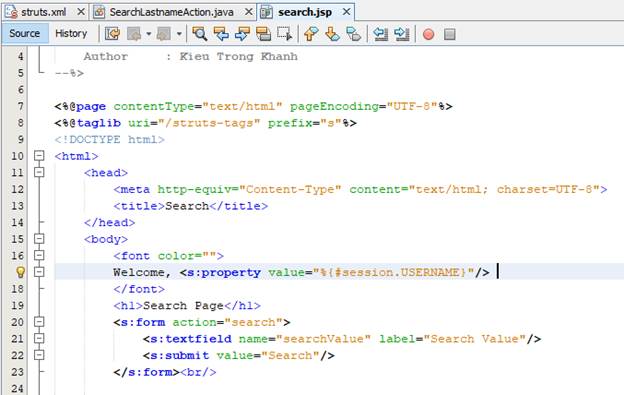Toggle Bookmark on current line
The image size is (624, 395).
(x=353, y=34)
